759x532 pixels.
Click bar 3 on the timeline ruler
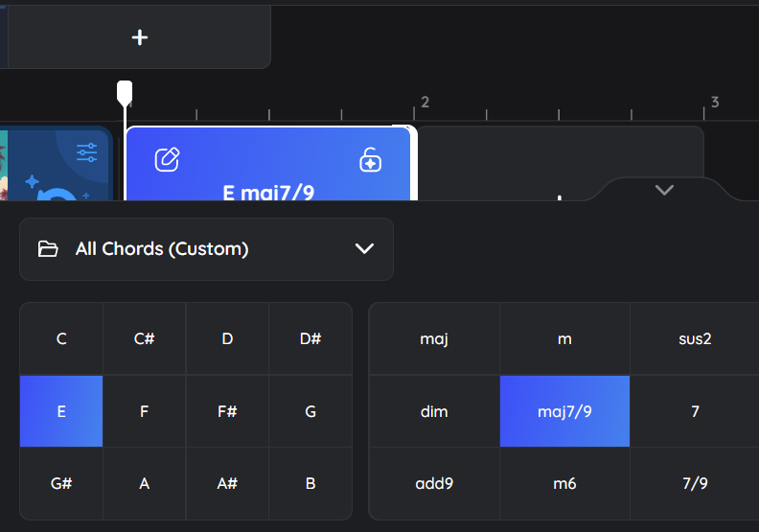715,103
